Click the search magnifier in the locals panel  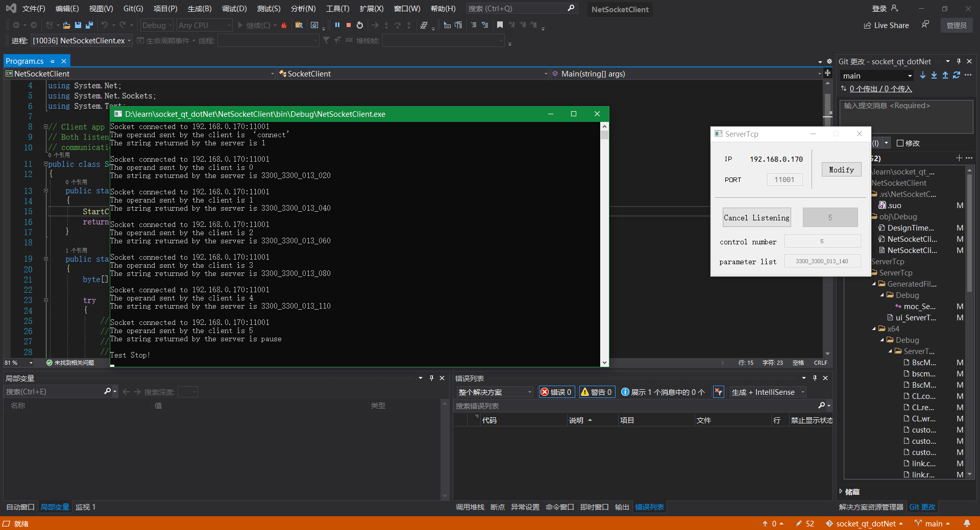(x=108, y=391)
